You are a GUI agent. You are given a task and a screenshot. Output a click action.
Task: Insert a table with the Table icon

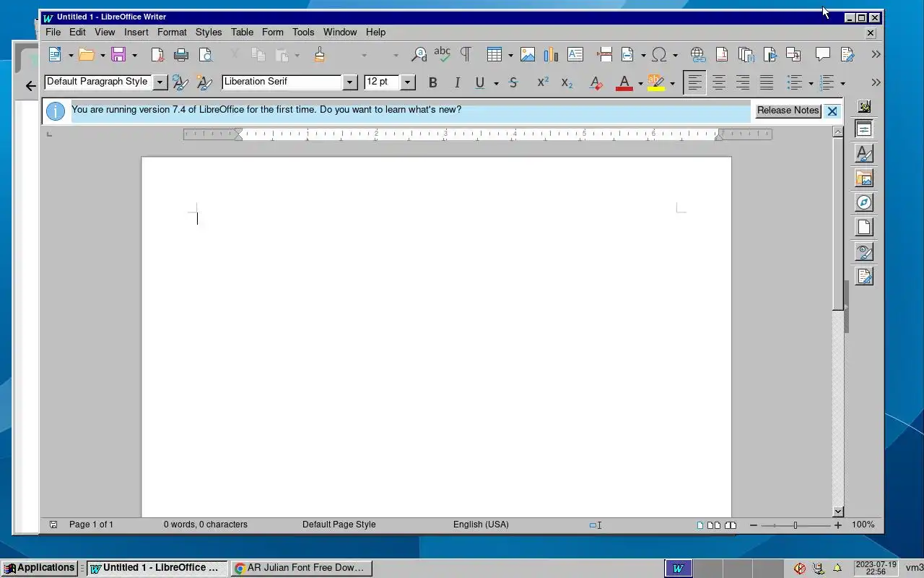(x=494, y=54)
